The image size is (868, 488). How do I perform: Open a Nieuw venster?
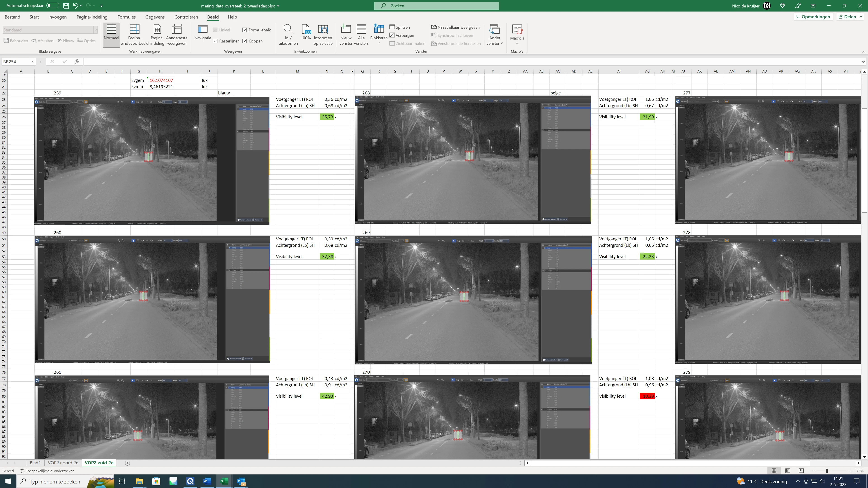346,35
